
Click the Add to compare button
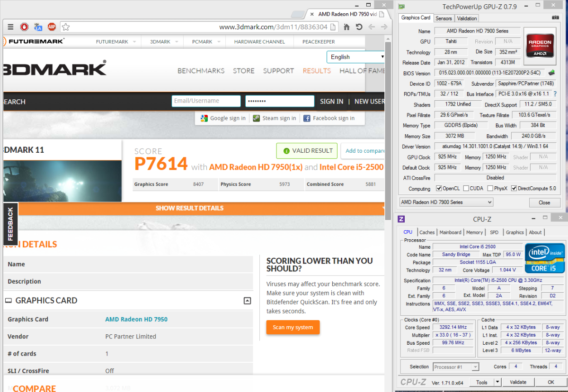click(363, 151)
